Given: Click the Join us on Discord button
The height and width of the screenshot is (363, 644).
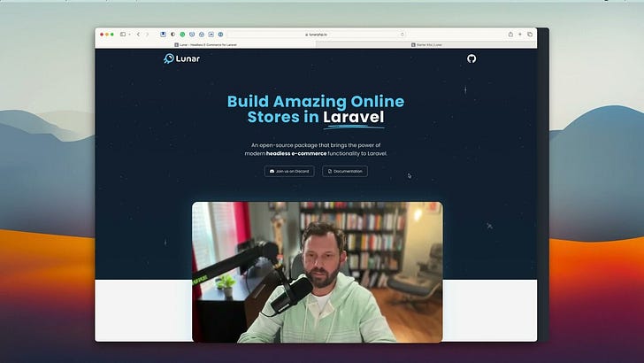Looking at the screenshot, I should [289, 171].
